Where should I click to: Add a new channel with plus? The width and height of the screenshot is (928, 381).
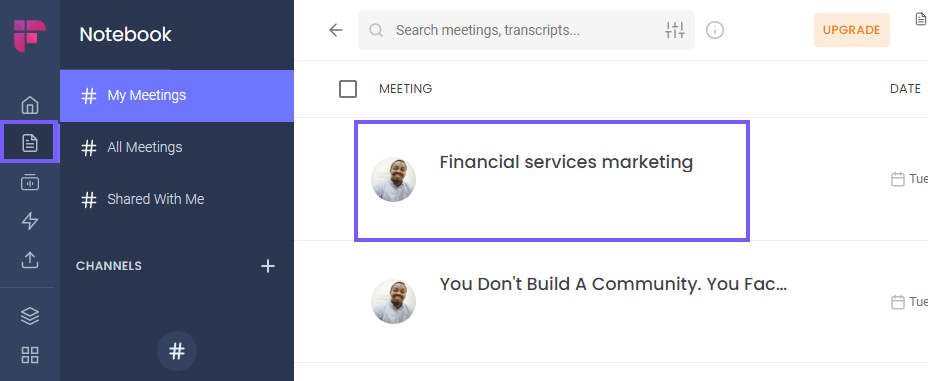click(268, 266)
